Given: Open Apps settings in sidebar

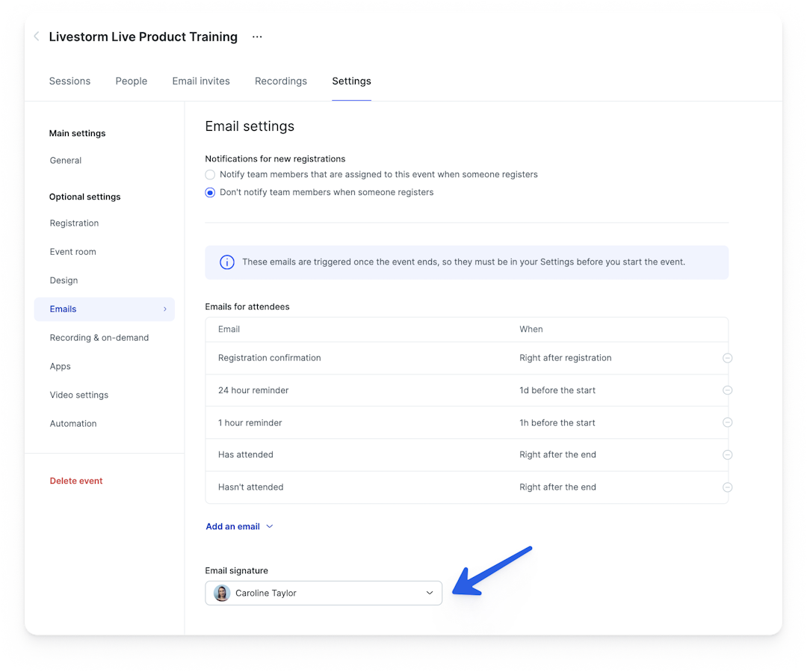Looking at the screenshot, I should point(61,366).
